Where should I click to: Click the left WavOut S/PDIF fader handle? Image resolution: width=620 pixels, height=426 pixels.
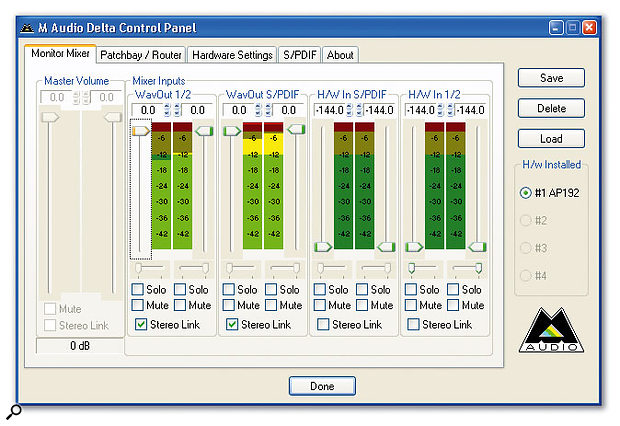(232, 131)
